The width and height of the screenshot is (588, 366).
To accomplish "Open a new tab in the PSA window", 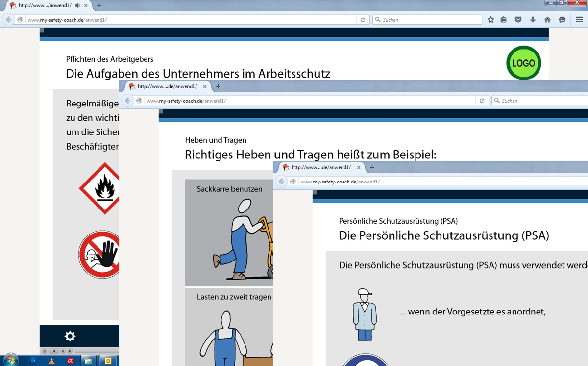I will (372, 167).
